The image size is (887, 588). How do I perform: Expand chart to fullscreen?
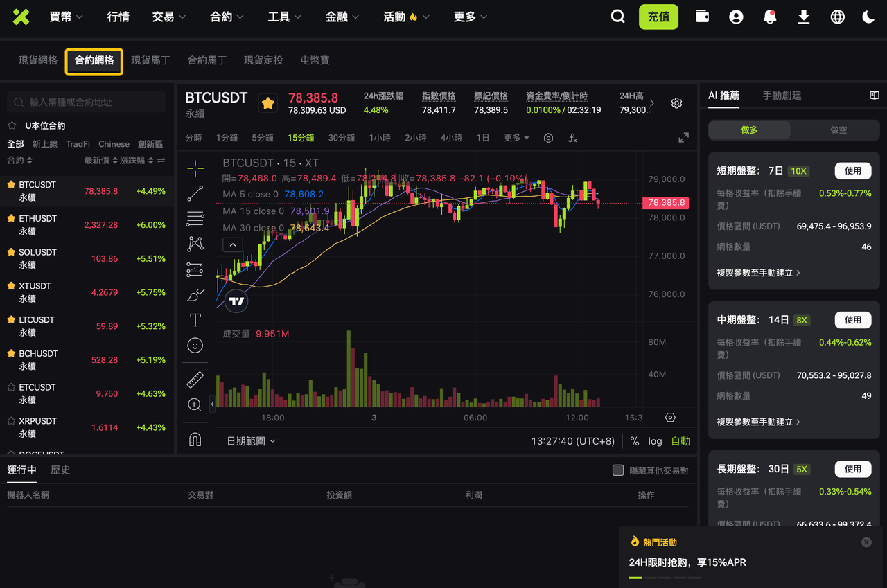[x=684, y=138]
